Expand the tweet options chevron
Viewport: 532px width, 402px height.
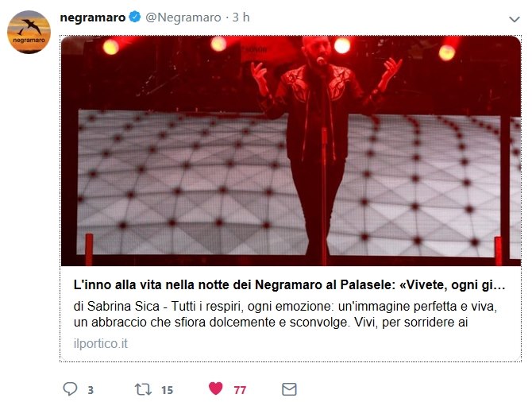515,19
